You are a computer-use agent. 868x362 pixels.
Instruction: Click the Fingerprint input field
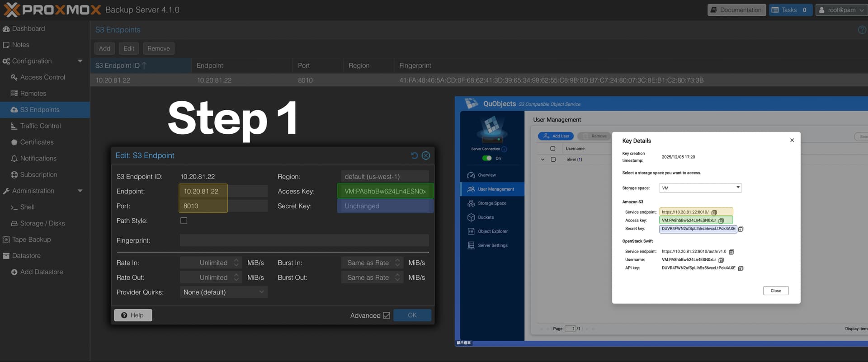pyautogui.click(x=304, y=240)
